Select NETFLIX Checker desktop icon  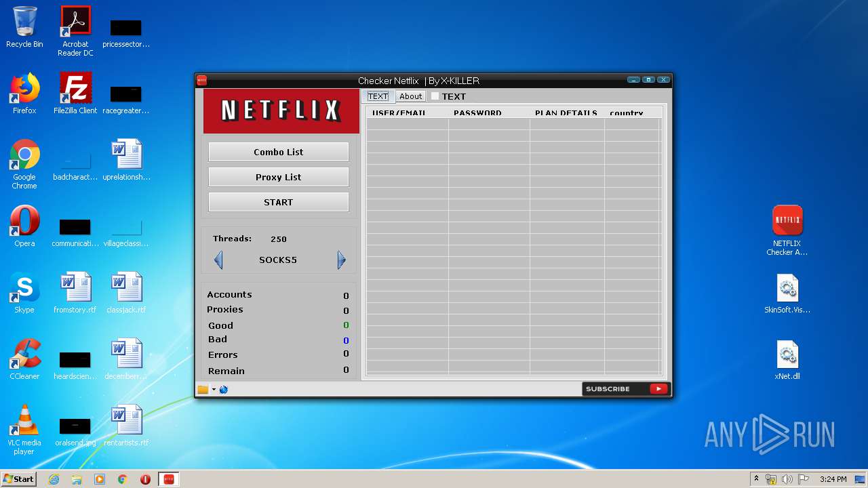click(787, 230)
